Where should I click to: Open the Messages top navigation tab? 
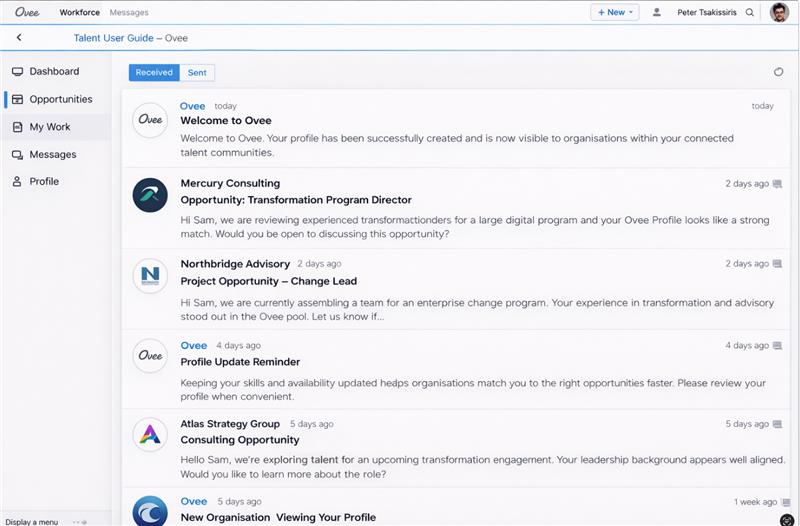point(129,13)
